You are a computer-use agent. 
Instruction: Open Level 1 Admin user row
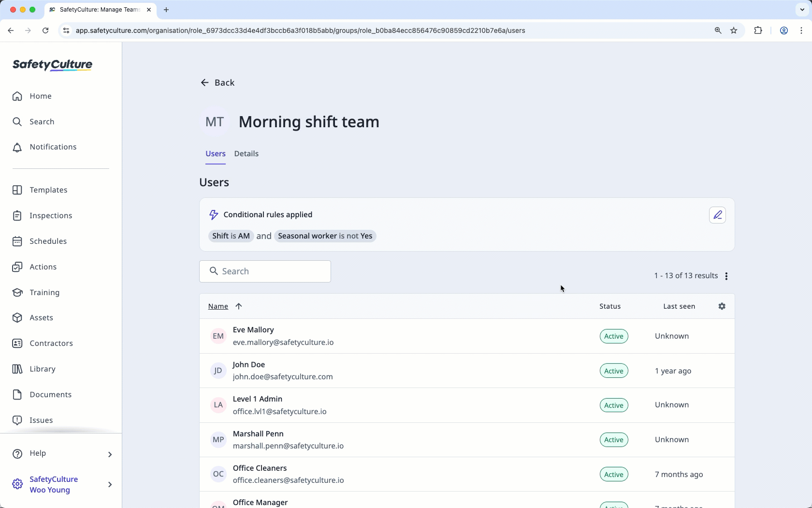(x=467, y=405)
